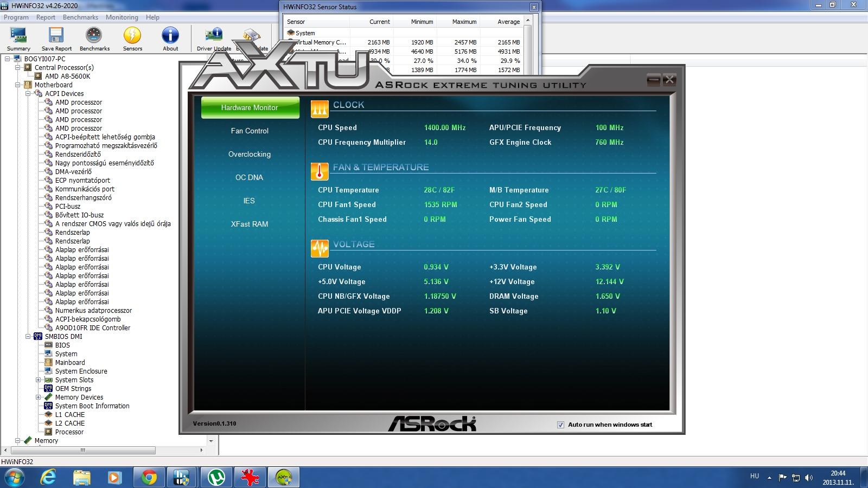
Task: Open the OC DNA tab
Action: click(x=250, y=177)
